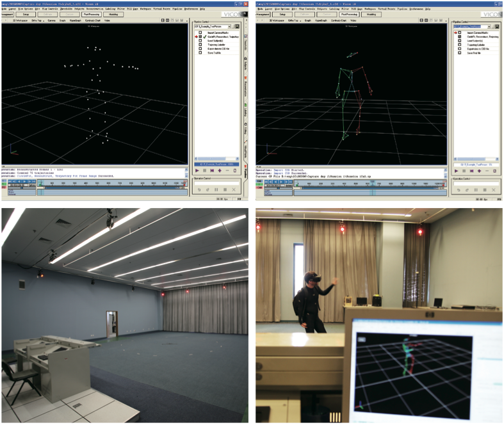Enable Export data to C3D checkbox, marker-cloud window

(x=200, y=49)
